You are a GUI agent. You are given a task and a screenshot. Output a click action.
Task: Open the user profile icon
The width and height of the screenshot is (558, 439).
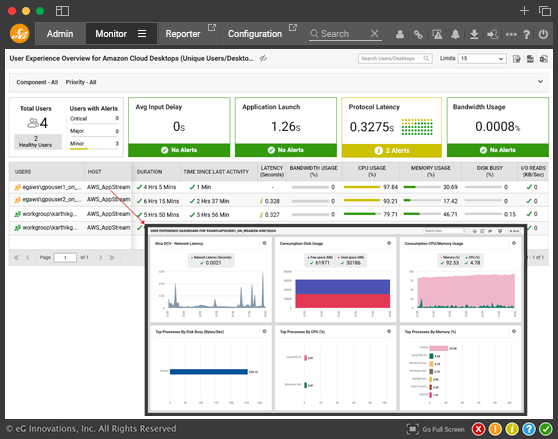400,34
